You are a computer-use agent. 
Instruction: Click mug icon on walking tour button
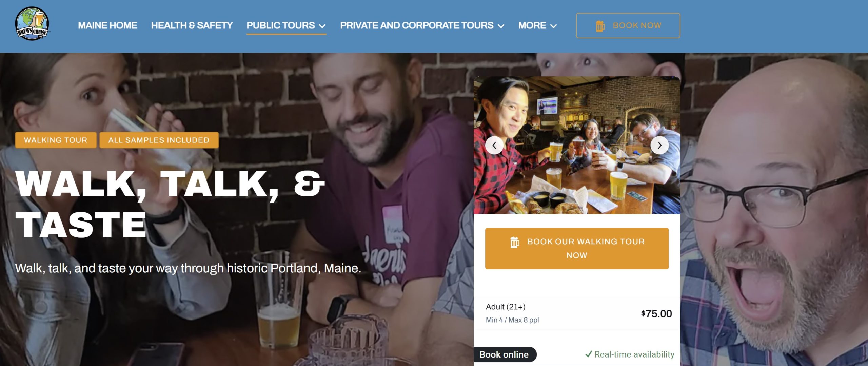pos(515,242)
